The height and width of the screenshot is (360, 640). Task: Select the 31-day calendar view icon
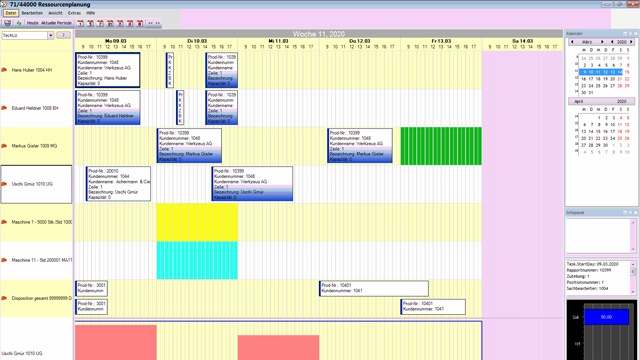pos(110,23)
